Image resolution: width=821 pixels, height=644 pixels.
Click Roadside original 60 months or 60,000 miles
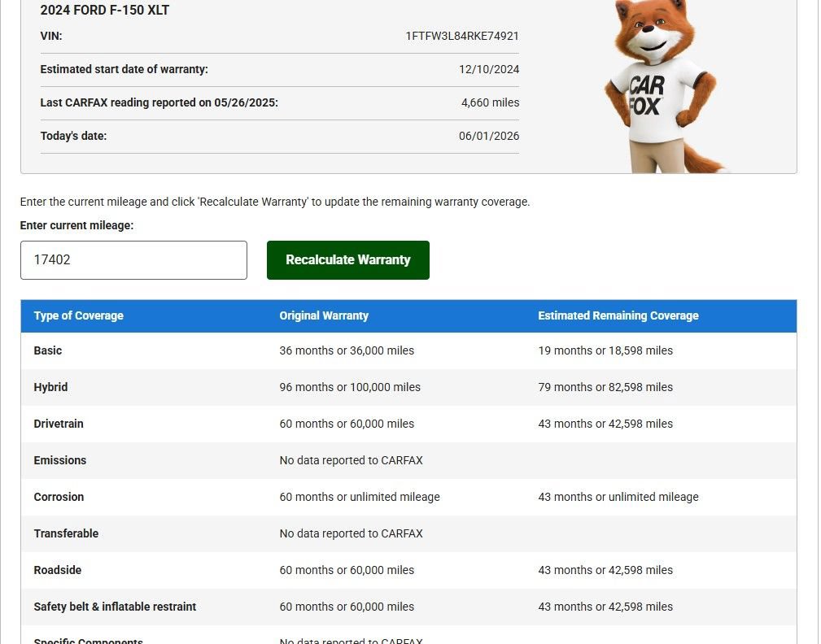pos(347,570)
